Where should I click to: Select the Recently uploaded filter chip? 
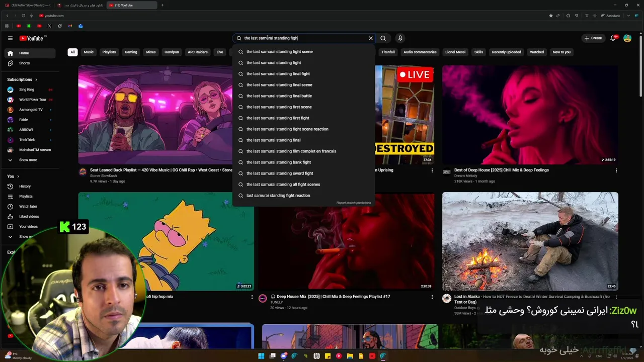pos(507,52)
